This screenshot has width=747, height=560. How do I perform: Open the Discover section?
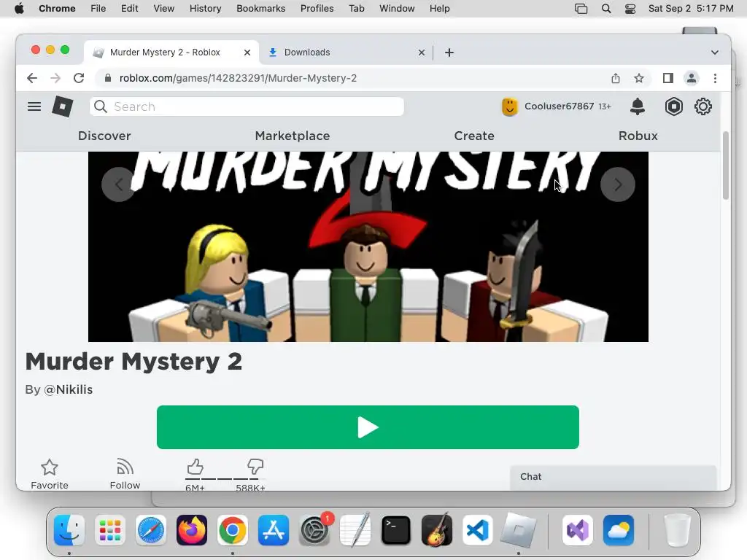click(104, 136)
